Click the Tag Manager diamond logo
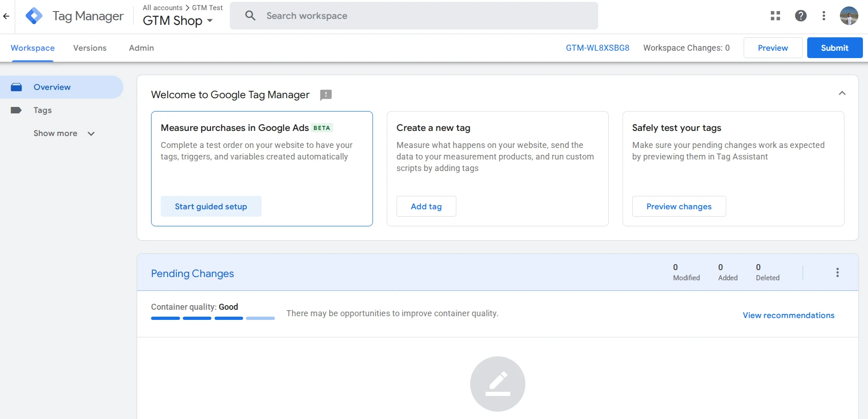The height and width of the screenshot is (419, 868). 34,16
